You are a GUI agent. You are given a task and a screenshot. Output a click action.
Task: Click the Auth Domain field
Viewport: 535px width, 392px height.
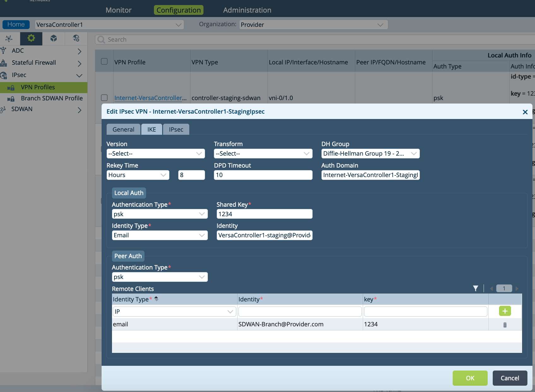[x=370, y=175]
